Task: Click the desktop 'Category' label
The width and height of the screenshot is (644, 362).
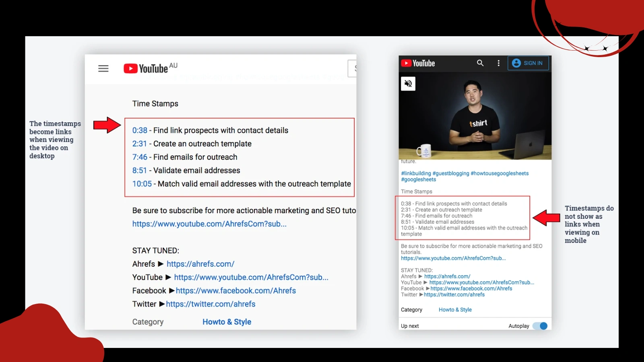Action: coord(148,322)
